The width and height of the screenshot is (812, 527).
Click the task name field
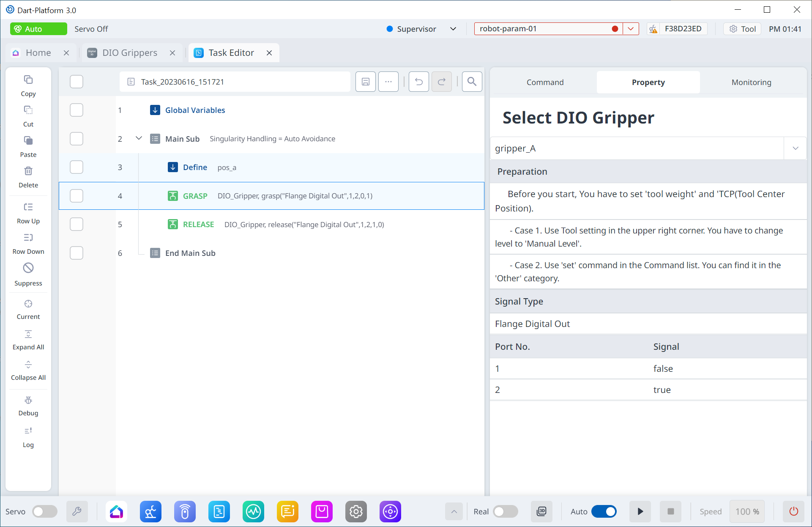click(235, 82)
